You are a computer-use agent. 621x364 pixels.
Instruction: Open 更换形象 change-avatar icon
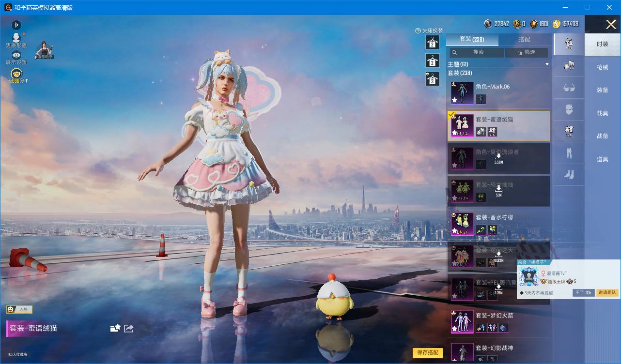pyautogui.click(x=16, y=38)
